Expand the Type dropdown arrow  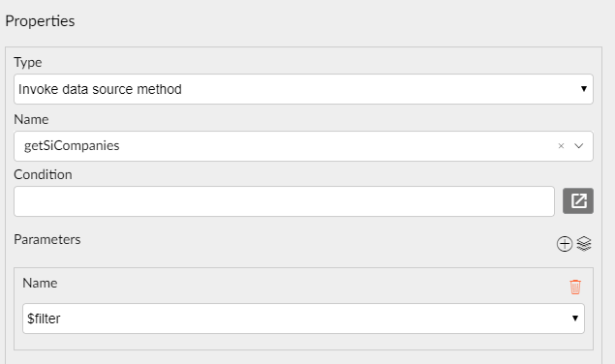(x=584, y=89)
